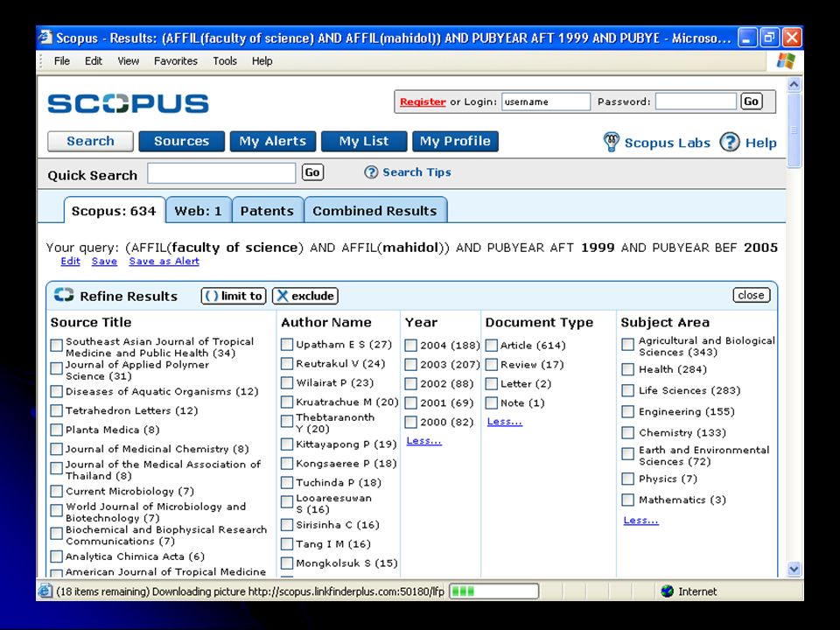Select author Upatham E S checkbox
Screen dimensions: 840x630
pos(287,344)
